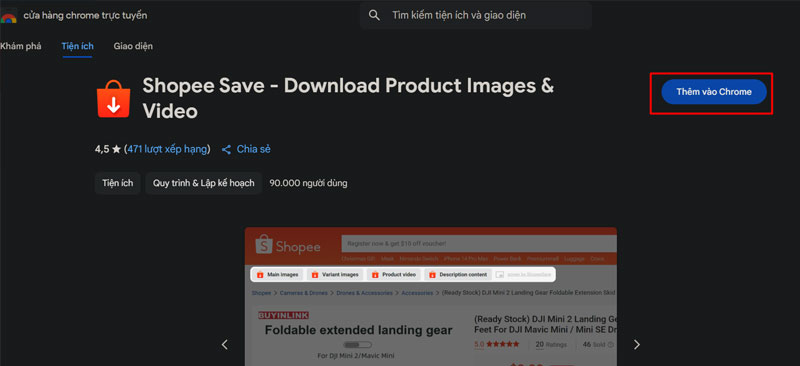800x366 pixels.
Task: Open the 'cửa hàng chrome trực tuyến' home link
Action: (85, 15)
